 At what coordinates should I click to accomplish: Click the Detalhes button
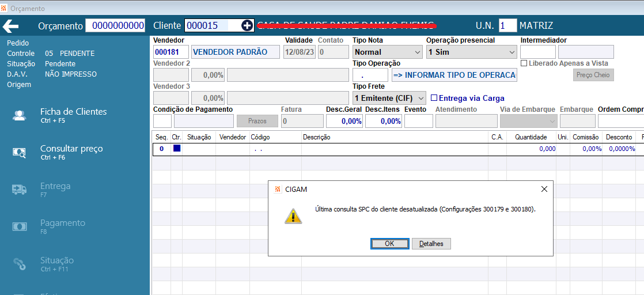click(x=431, y=244)
